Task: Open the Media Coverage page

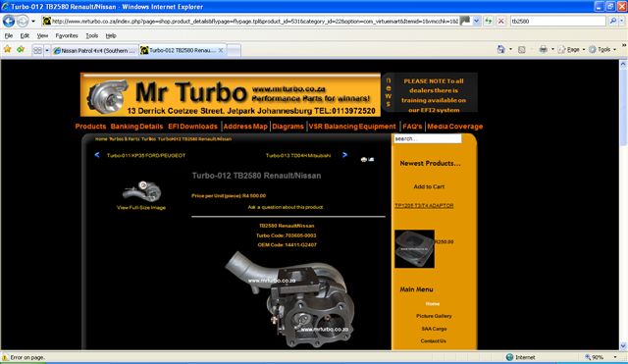Action: [x=454, y=127]
